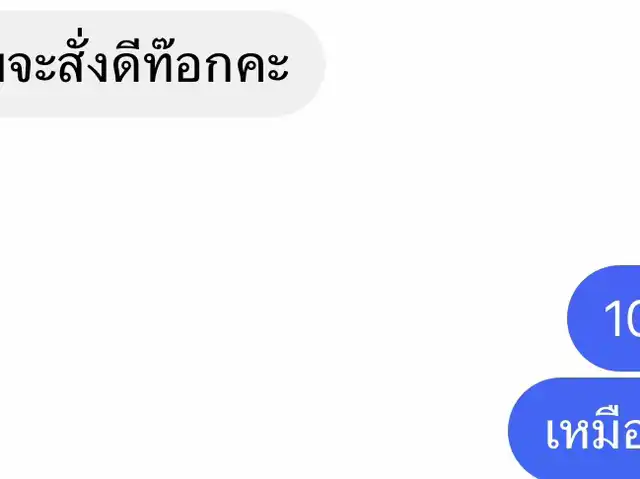
Task: Select the blue sent bubble showing 10
Action: pyautogui.click(x=604, y=318)
